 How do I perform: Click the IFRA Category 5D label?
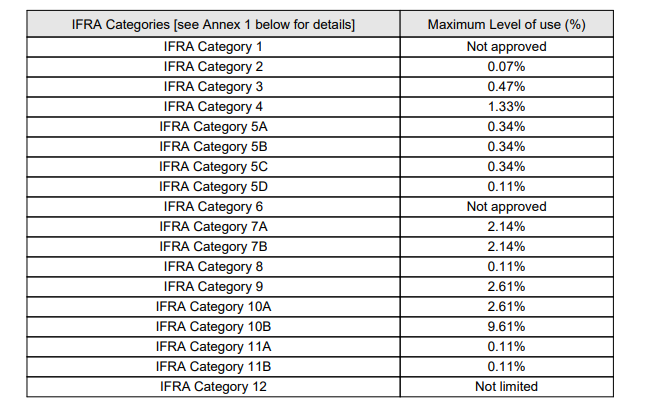(x=213, y=186)
